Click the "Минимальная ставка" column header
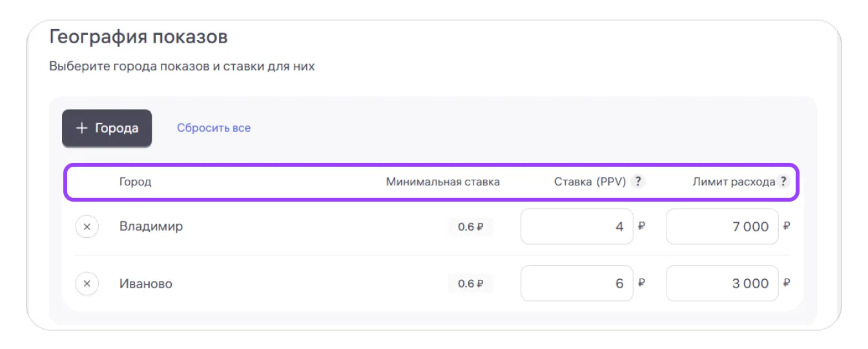The height and width of the screenshot is (349, 868). point(442,182)
